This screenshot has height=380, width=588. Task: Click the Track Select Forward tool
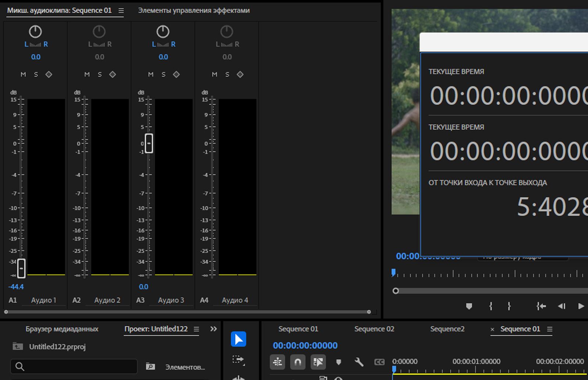tap(239, 359)
